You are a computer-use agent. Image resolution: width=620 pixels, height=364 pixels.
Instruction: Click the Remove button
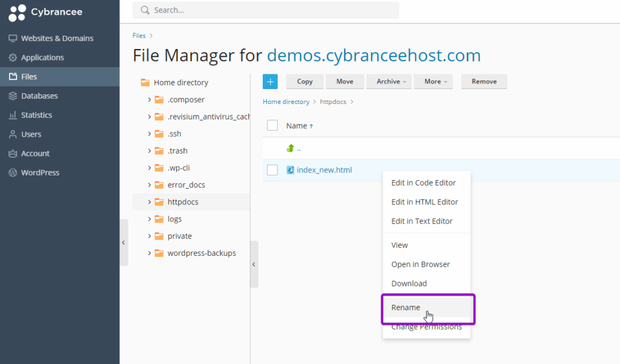484,82
